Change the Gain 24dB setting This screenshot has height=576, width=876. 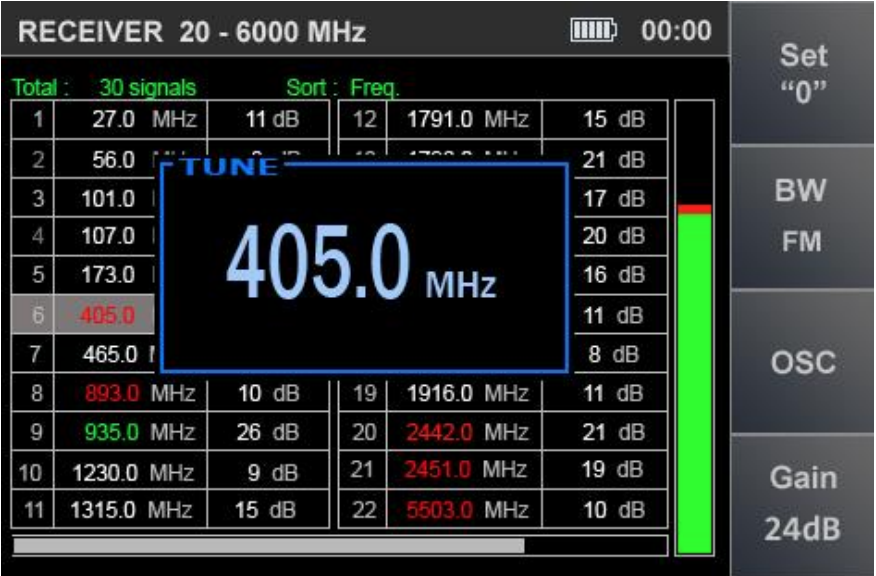pos(803,503)
